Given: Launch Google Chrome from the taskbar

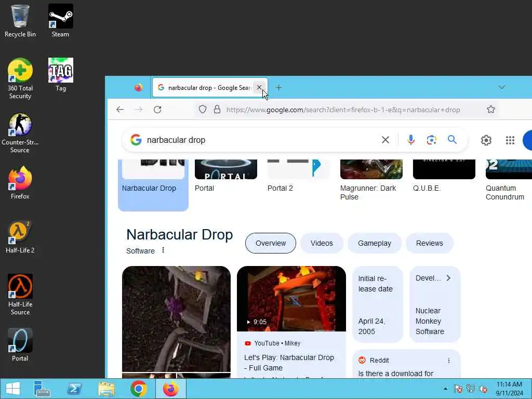Looking at the screenshot, I should 138,389.
